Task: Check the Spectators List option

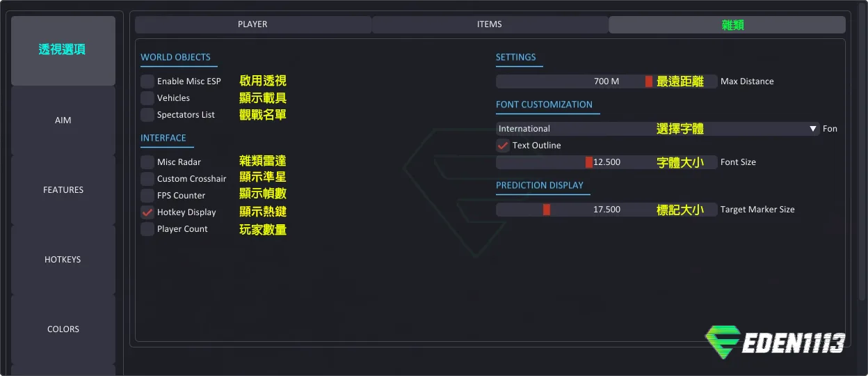Action: point(147,115)
